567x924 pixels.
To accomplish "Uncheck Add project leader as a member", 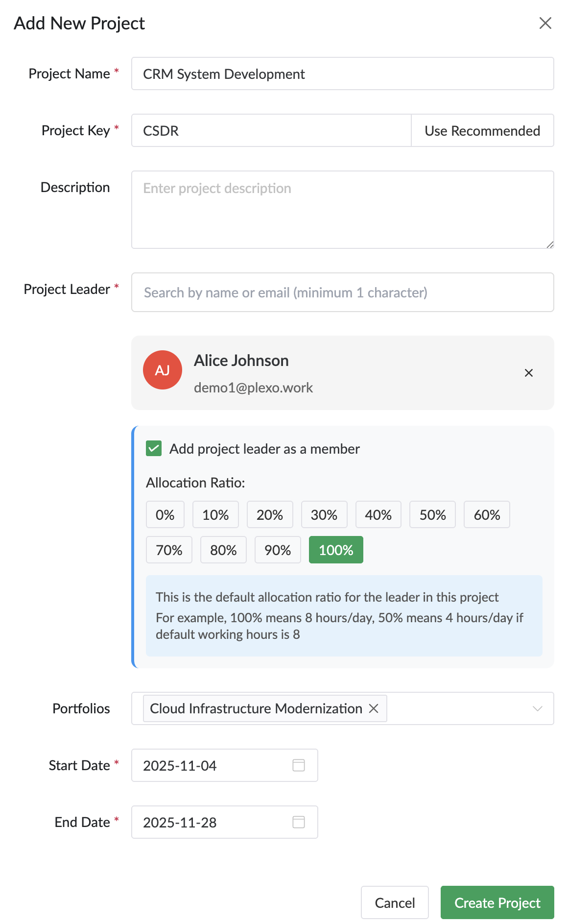I will point(154,448).
